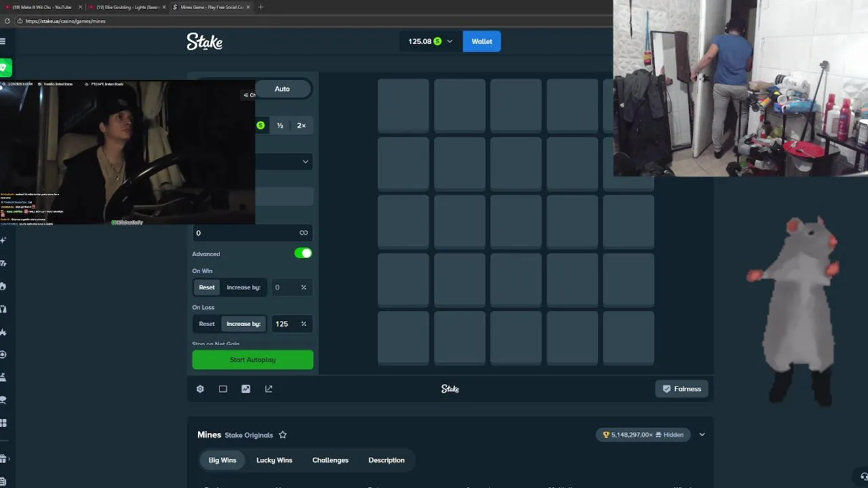This screenshot has width=868, height=488.
Task: Close the Mines Game tab
Action: pos(248,7)
